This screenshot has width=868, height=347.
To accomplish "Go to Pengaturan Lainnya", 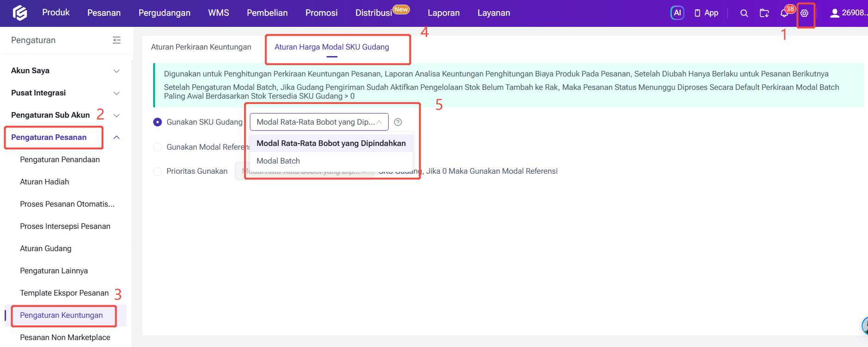I will point(54,271).
